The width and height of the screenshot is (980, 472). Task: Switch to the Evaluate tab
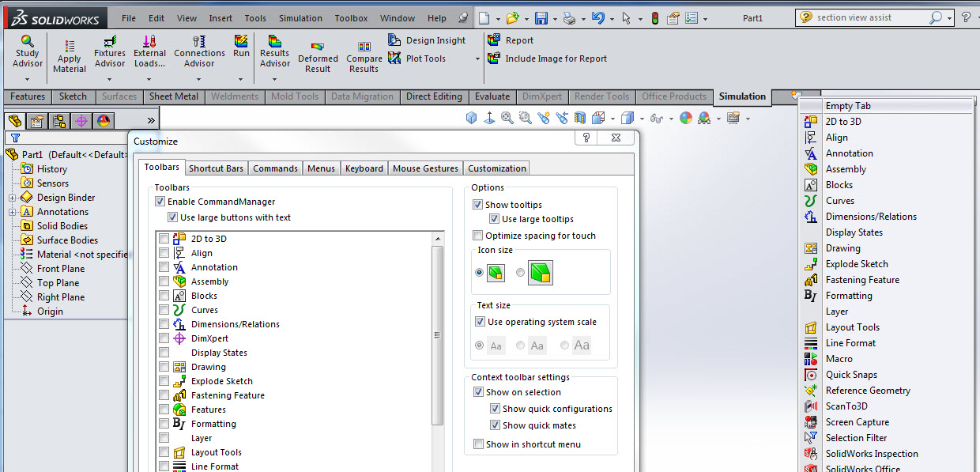click(x=492, y=96)
